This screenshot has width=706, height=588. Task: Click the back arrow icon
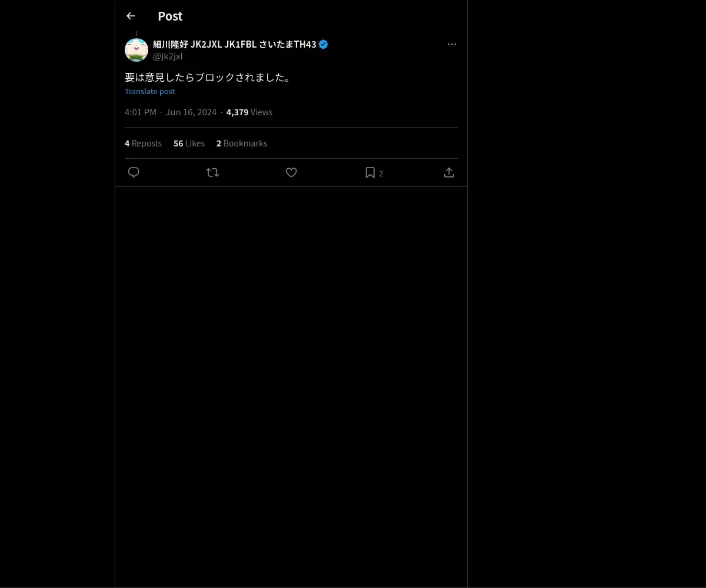click(x=131, y=16)
